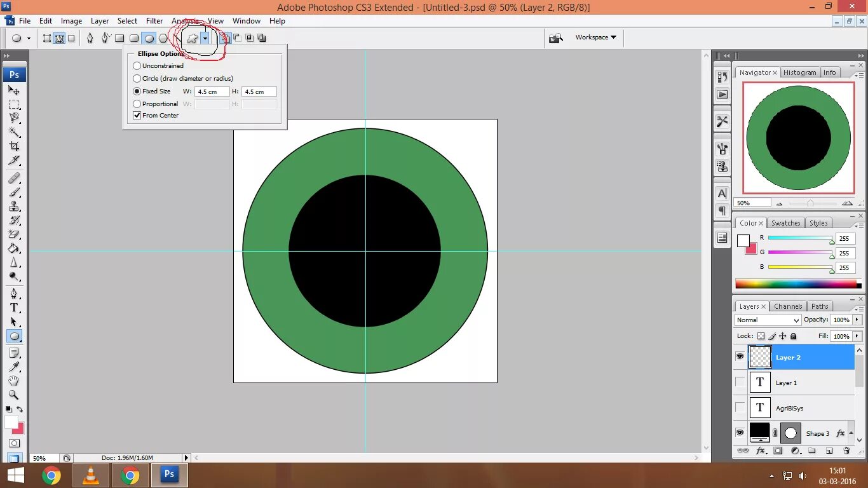Expand Shape 3 layer effects arrow
Viewport: 868px width, 488px height.
[852, 433]
